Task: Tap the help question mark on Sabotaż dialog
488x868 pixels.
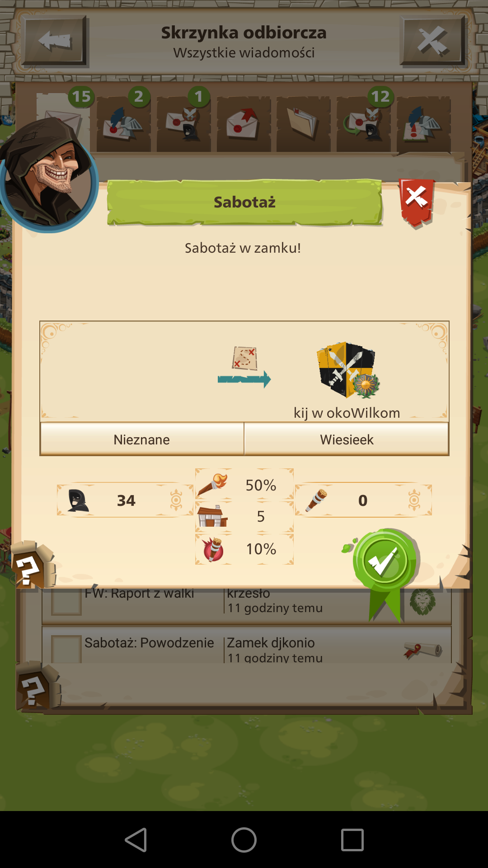Action: [33, 565]
